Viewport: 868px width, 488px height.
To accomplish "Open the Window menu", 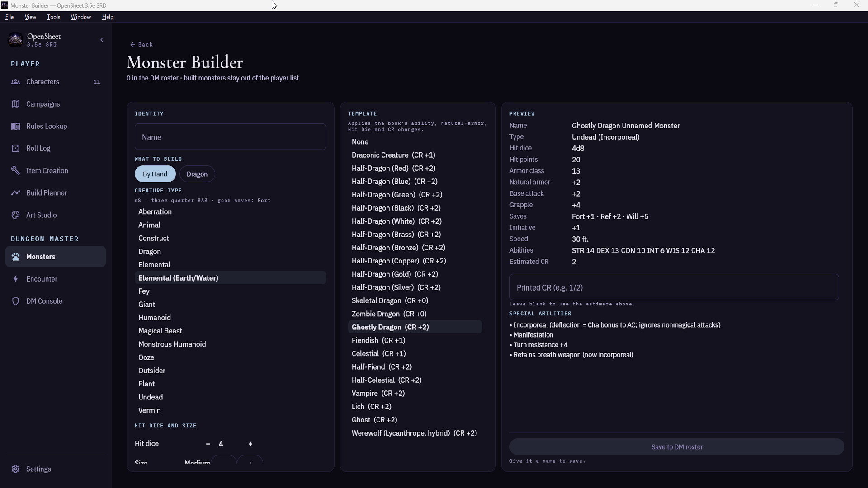I will tap(81, 17).
